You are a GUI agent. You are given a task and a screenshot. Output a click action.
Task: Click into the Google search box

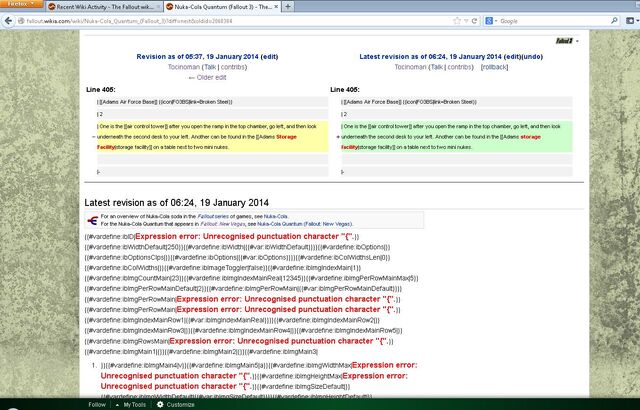[x=554, y=21]
